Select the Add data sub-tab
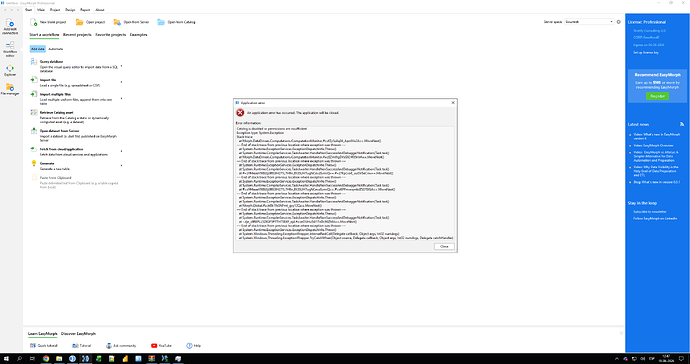Screen dimensions: 690x364 pos(37,49)
